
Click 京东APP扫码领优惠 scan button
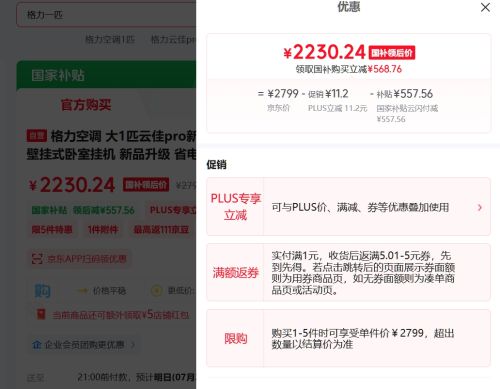[79, 259]
